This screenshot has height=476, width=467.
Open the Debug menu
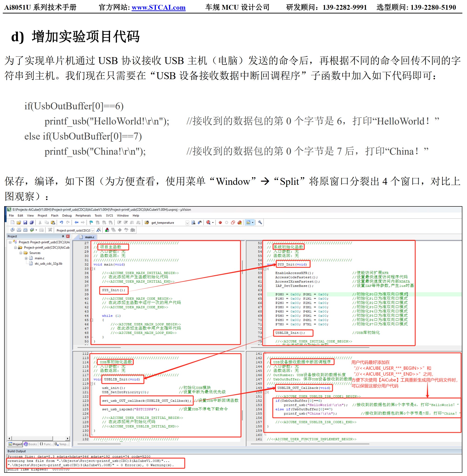pos(67,216)
